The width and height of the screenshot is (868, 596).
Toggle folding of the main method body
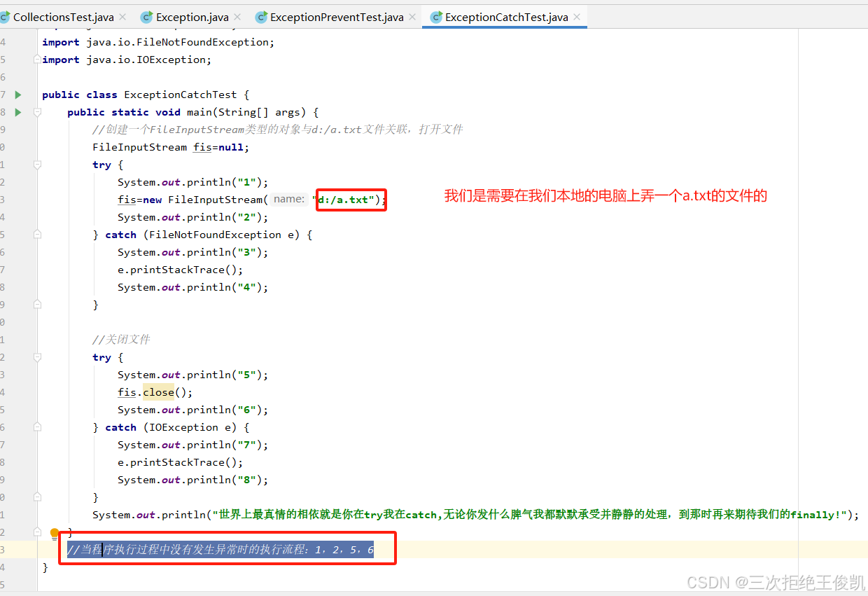(36, 112)
